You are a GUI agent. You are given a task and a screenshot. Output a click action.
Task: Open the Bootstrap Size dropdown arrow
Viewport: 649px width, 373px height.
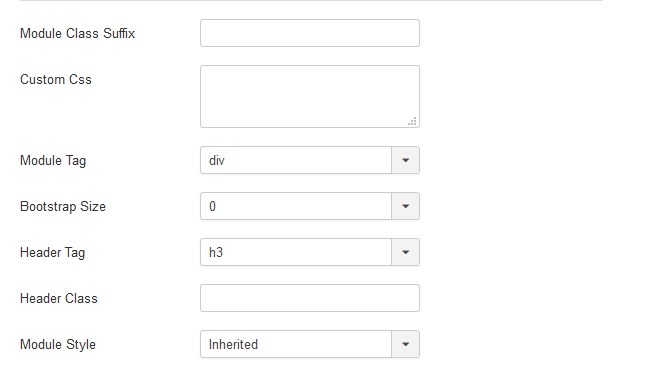406,206
